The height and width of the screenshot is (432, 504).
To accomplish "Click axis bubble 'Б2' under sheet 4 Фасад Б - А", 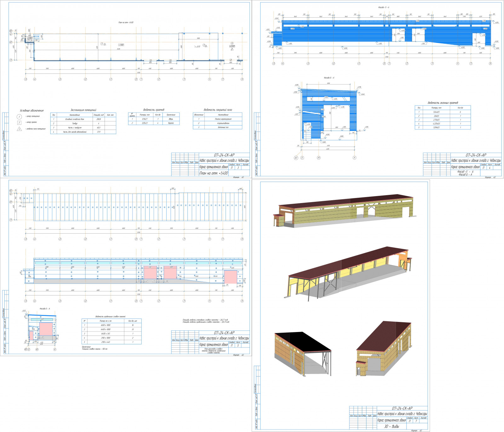I will (296, 158).
